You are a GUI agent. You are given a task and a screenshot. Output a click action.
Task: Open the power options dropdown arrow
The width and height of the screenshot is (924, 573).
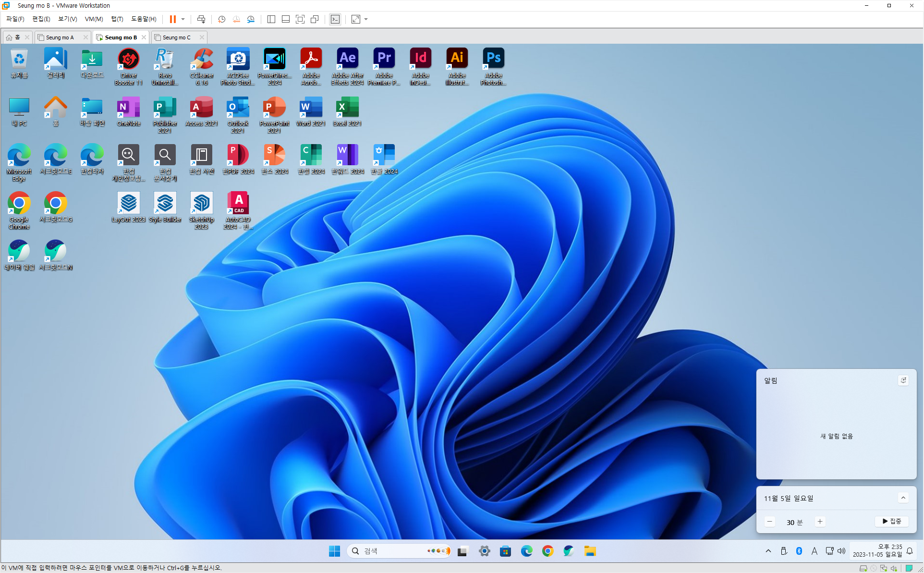coord(183,19)
